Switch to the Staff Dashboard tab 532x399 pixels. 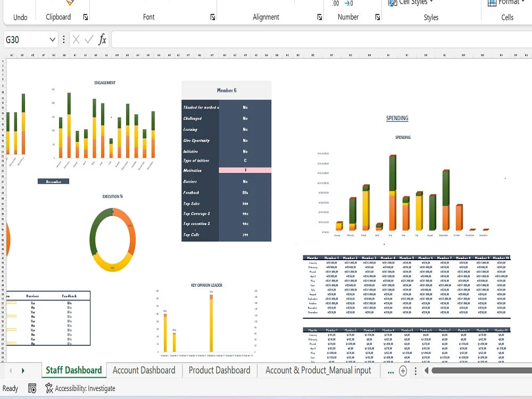73,370
